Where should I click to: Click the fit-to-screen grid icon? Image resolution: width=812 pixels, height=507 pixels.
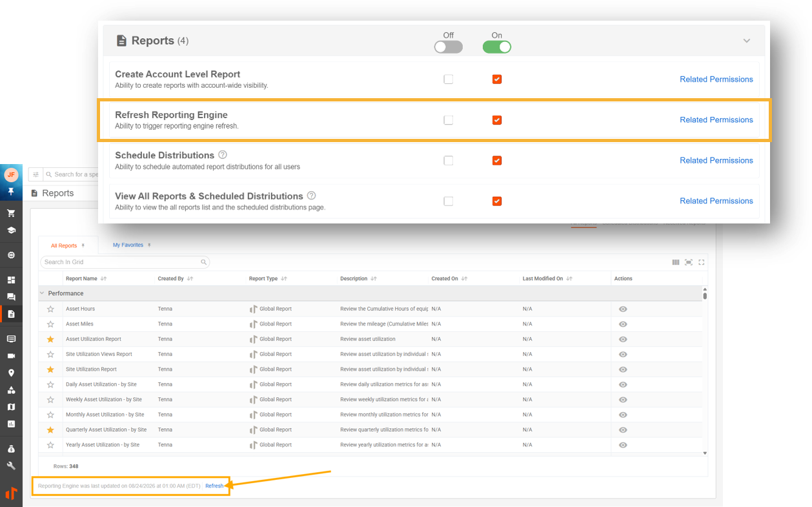tap(689, 262)
